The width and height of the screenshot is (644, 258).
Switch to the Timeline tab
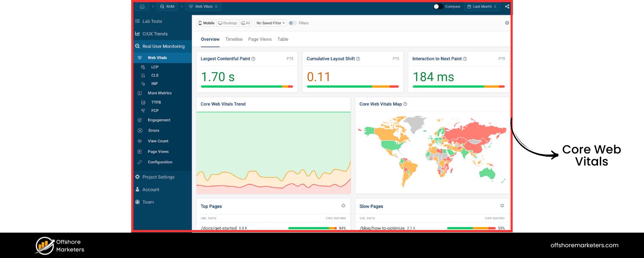click(234, 39)
